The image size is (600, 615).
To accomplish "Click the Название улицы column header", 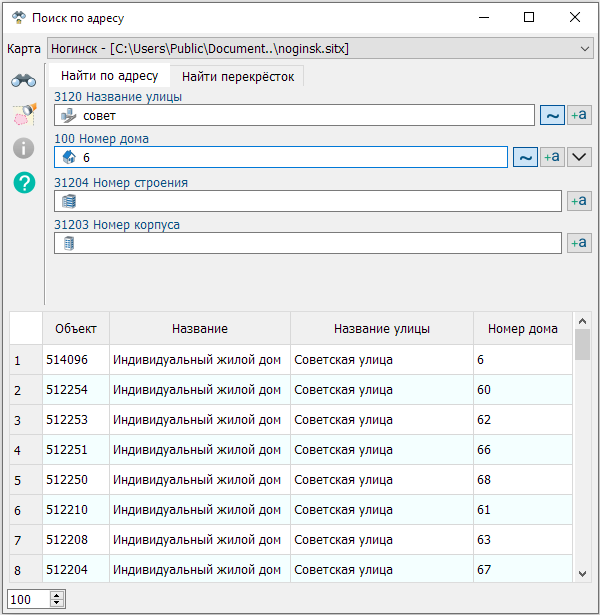I will (x=381, y=329).
